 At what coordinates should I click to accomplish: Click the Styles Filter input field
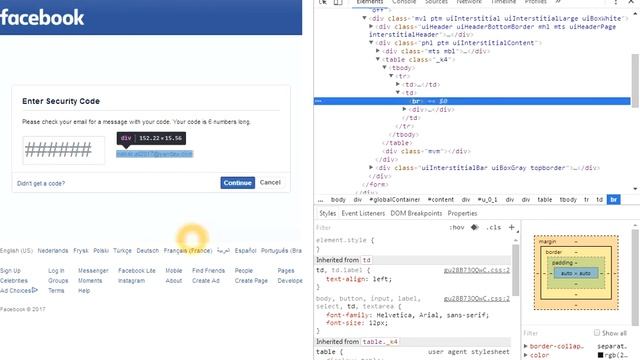380,227
